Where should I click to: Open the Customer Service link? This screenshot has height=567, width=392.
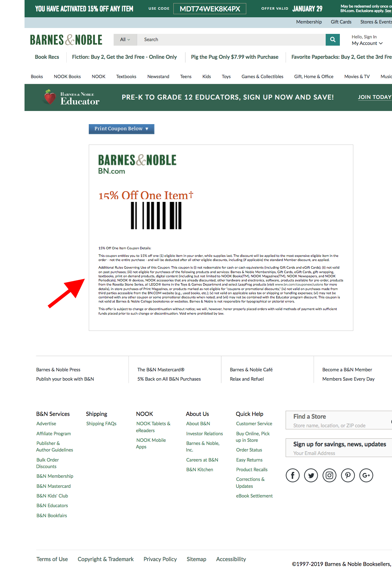pyautogui.click(x=254, y=424)
